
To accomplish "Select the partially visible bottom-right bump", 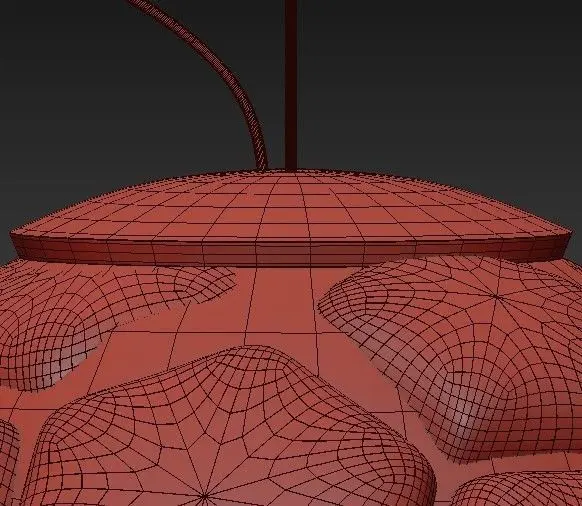I will click(x=520, y=489).
